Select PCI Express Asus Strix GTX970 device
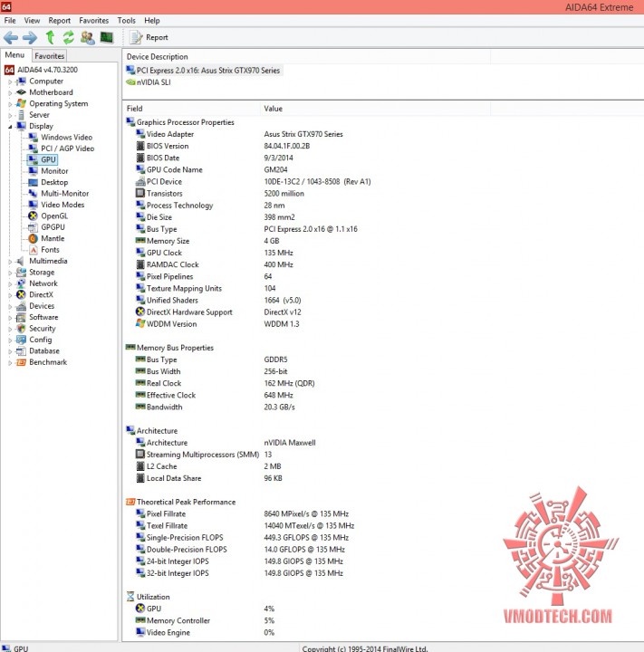This screenshot has width=644, height=652. tap(203, 71)
